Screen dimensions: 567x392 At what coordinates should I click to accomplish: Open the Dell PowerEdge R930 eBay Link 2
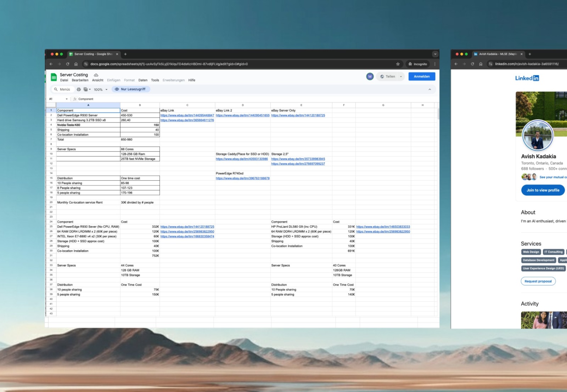(x=242, y=115)
